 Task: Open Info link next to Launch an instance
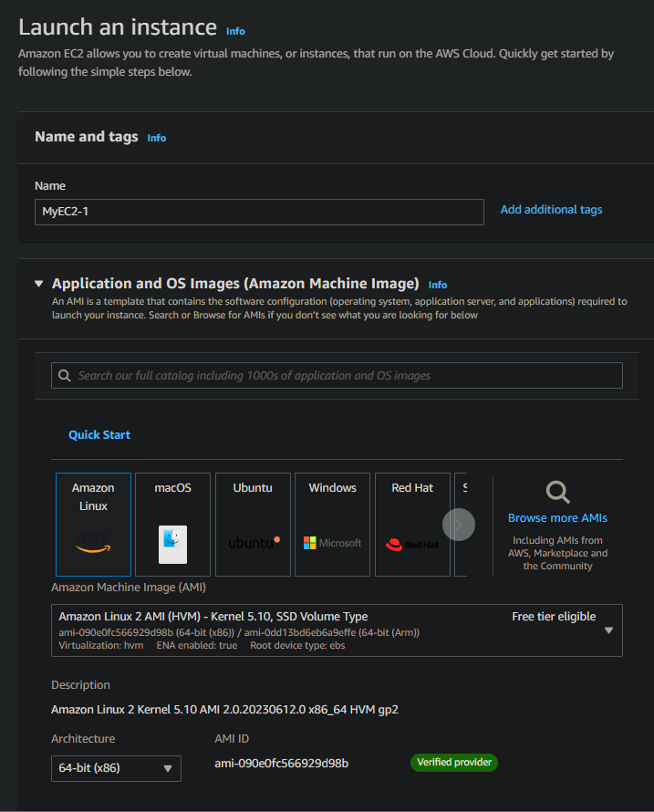tap(235, 31)
